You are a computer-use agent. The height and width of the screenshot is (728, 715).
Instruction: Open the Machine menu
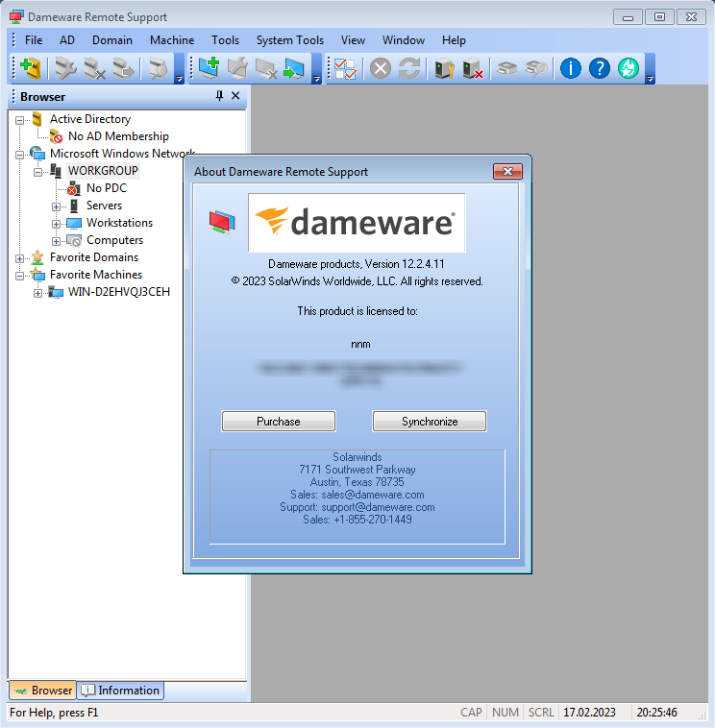point(171,40)
